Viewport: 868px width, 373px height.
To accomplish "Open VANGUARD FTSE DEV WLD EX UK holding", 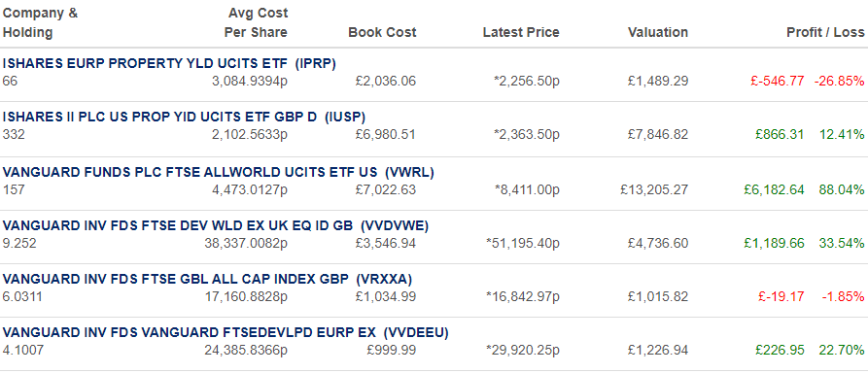I will point(216,225).
